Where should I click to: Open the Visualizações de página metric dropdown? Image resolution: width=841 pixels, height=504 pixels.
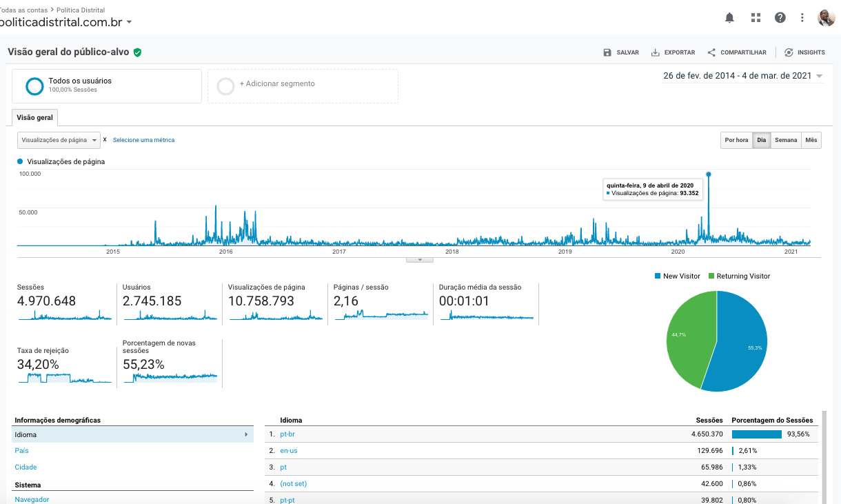59,140
